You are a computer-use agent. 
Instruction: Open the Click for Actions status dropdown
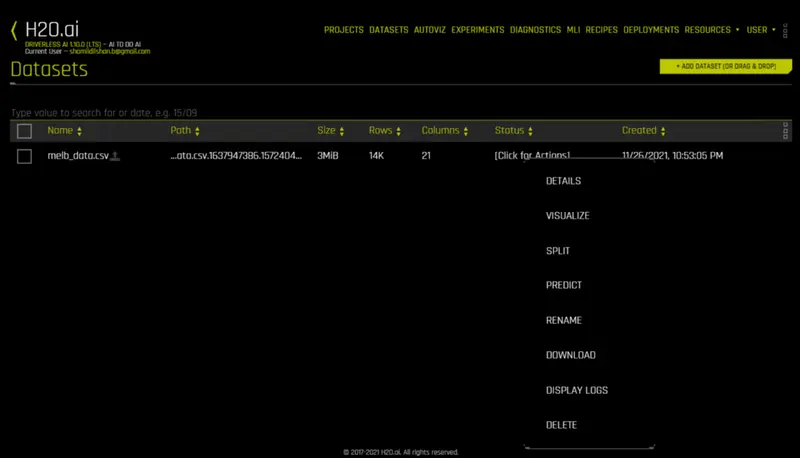[x=532, y=156]
